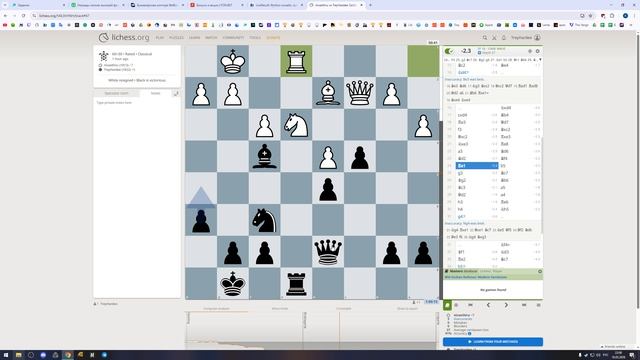
Task: Select the white bishop piece
Action: pyautogui.click(x=328, y=93)
